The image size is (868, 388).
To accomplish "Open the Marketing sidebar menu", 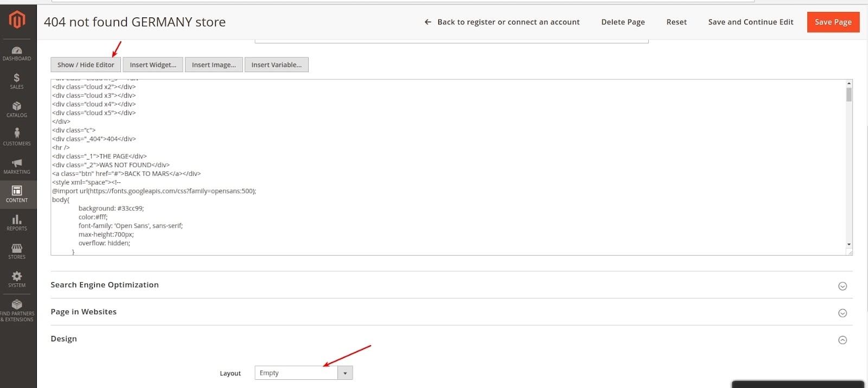I will (x=17, y=166).
